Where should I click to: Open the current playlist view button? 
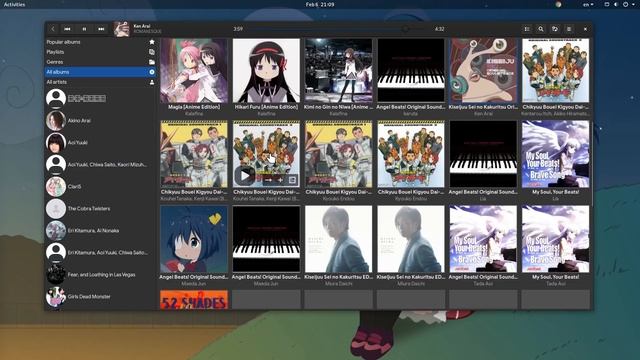[x=527, y=29]
